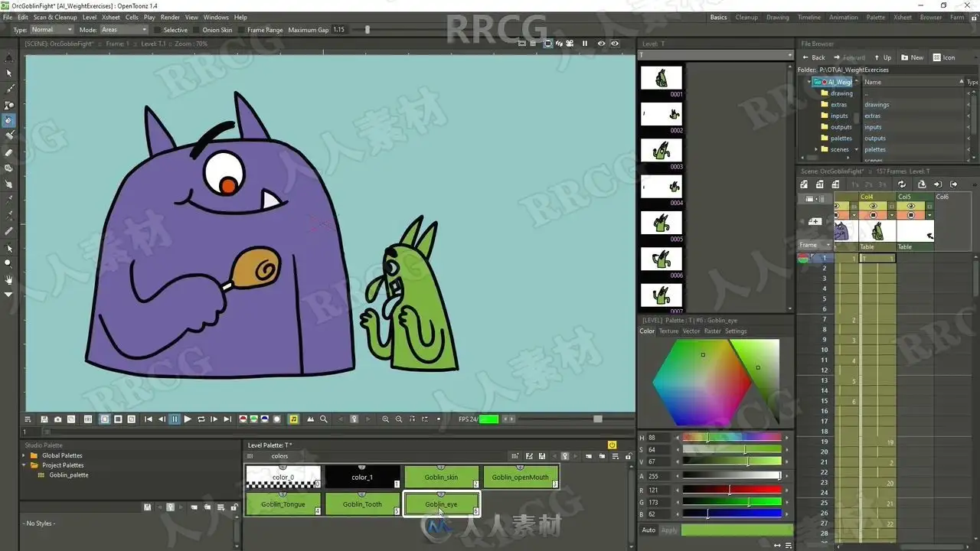Switch to the Texture tab in style editor

(x=668, y=331)
